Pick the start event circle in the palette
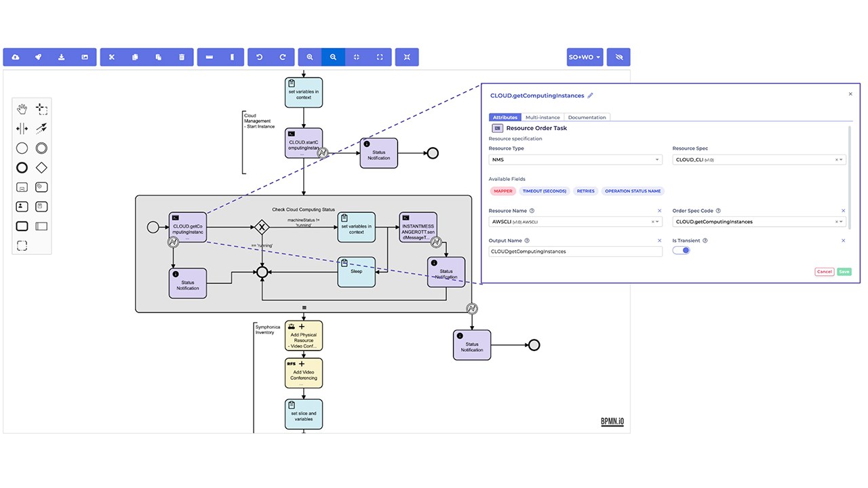This screenshot has width=868, height=488. tap(22, 148)
